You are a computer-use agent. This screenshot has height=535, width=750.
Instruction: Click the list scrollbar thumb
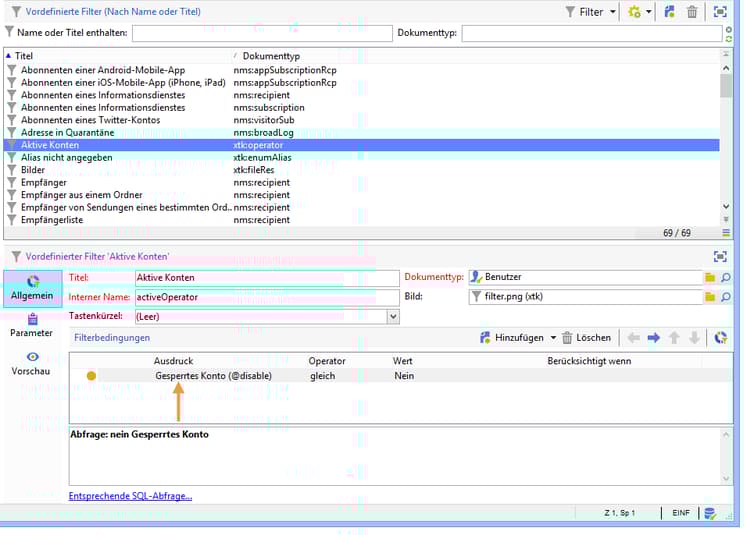click(x=726, y=86)
